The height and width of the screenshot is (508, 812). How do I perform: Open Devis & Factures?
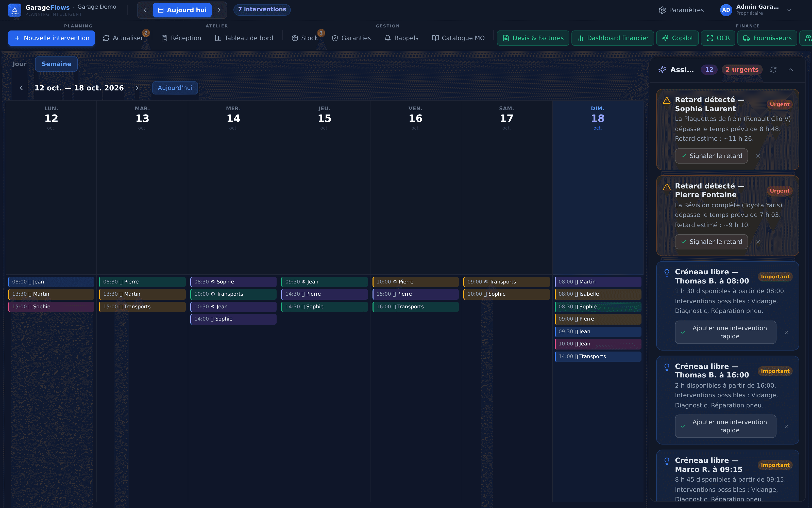(x=533, y=38)
